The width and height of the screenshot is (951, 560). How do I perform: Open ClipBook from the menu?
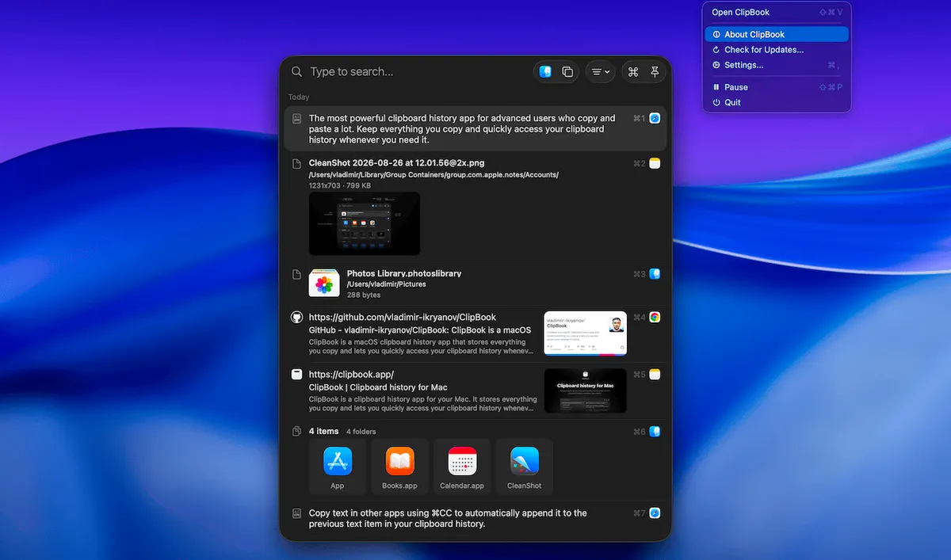coord(777,12)
